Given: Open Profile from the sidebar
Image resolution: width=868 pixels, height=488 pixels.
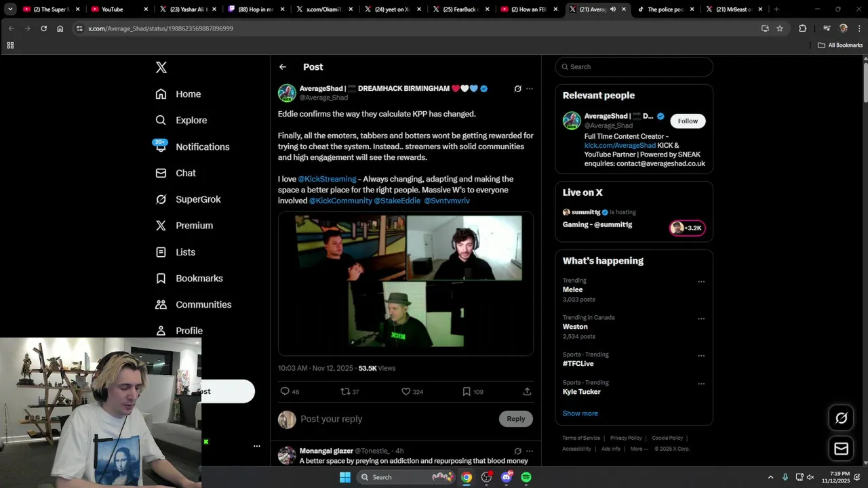Looking at the screenshot, I should [179, 331].
